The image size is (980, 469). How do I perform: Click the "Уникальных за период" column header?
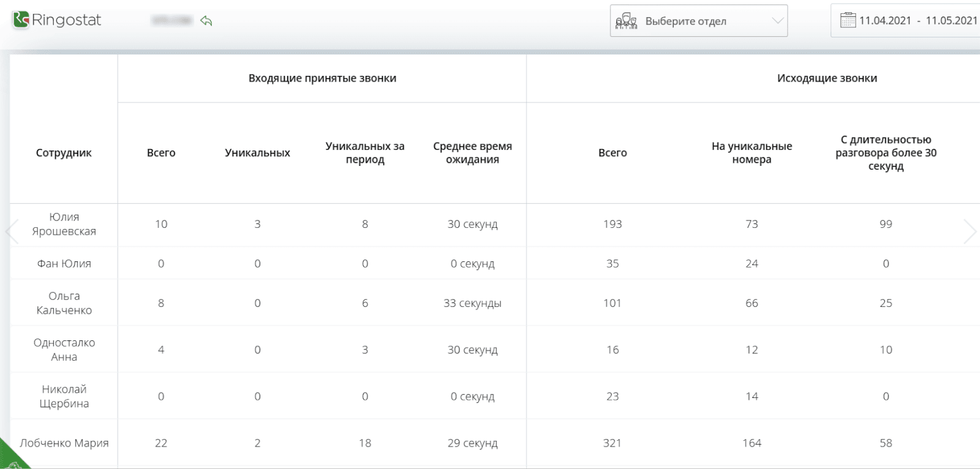tap(364, 153)
